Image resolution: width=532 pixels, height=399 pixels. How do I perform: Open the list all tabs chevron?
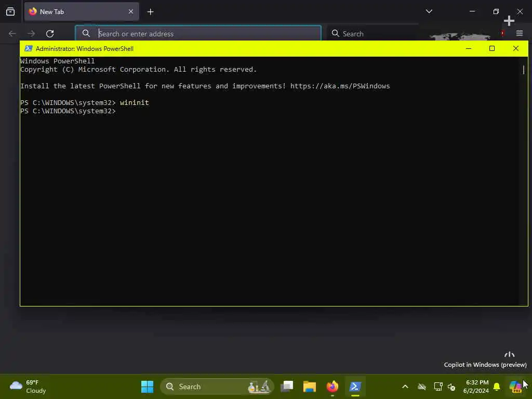tap(429, 11)
